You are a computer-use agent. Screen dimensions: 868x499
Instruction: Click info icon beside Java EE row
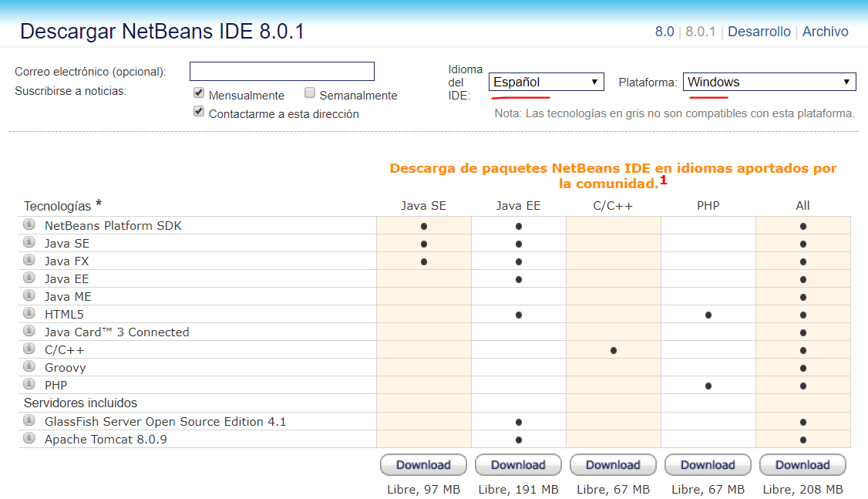[29, 278]
